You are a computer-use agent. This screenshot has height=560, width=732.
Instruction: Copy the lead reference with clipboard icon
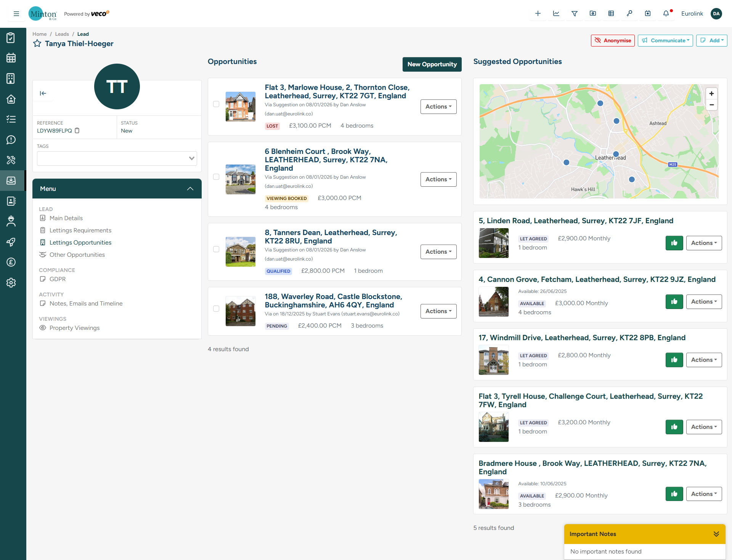77,131
